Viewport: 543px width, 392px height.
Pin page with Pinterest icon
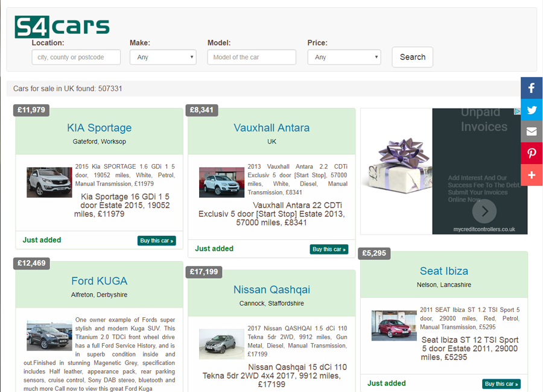pos(532,153)
